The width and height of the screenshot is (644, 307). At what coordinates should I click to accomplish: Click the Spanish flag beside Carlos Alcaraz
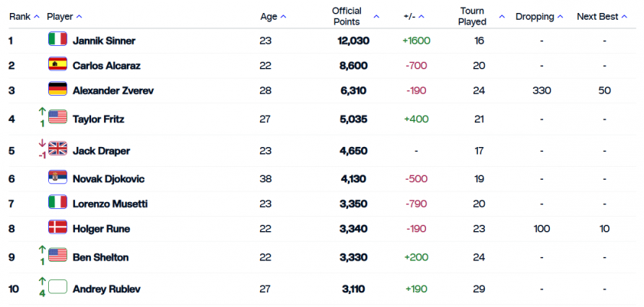click(57, 64)
